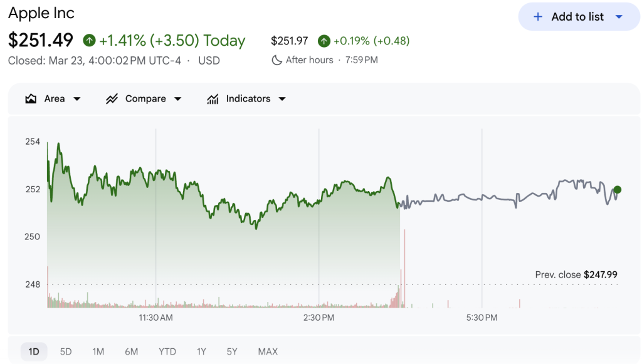Open the Add to list dropdown caret
642x364 pixels.
619,17
